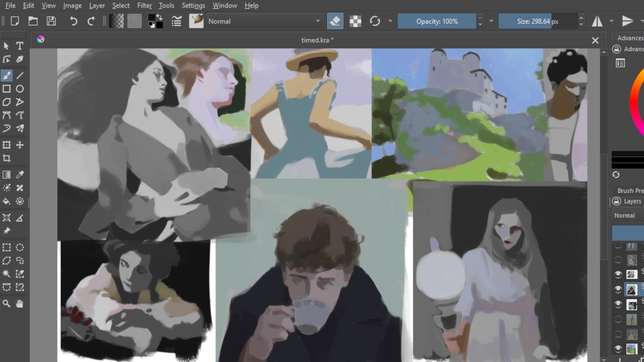The height and width of the screenshot is (362, 644).
Task: Lock the Layers docker
Action: coord(616,201)
